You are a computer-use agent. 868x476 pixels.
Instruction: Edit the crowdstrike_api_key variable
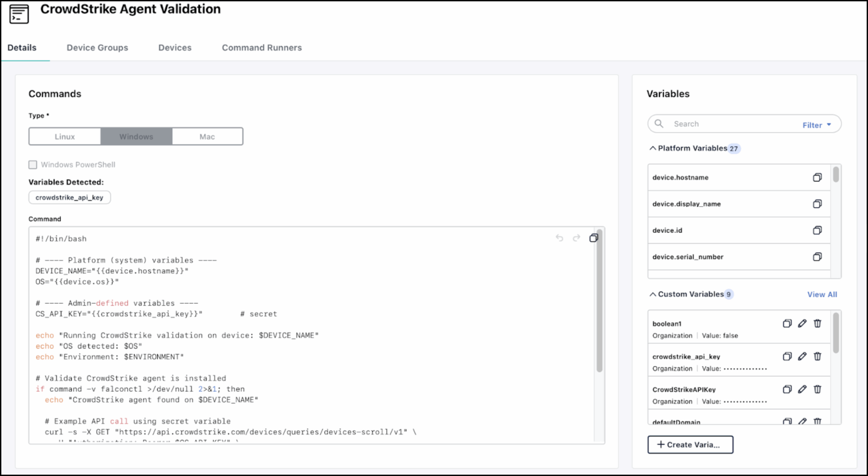click(802, 356)
